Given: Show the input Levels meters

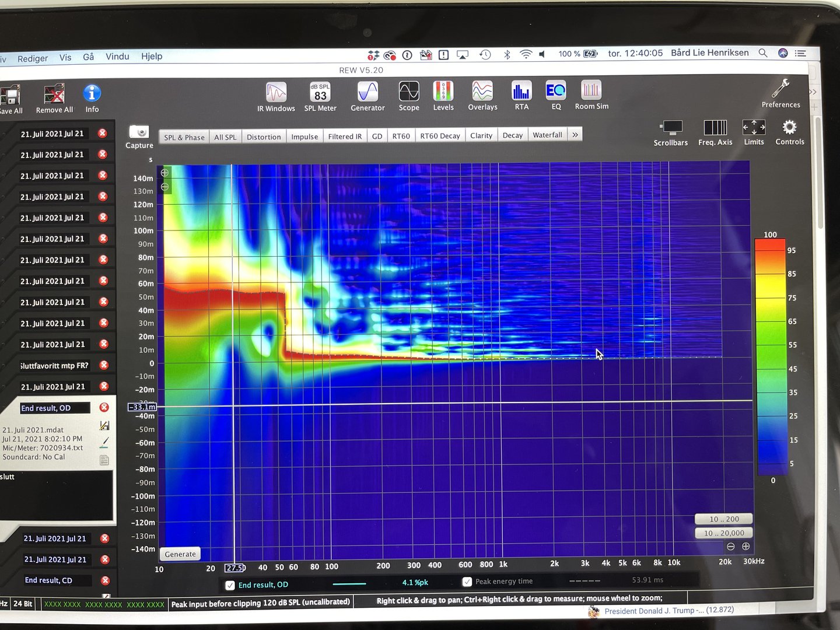Looking at the screenshot, I should coord(443,92).
